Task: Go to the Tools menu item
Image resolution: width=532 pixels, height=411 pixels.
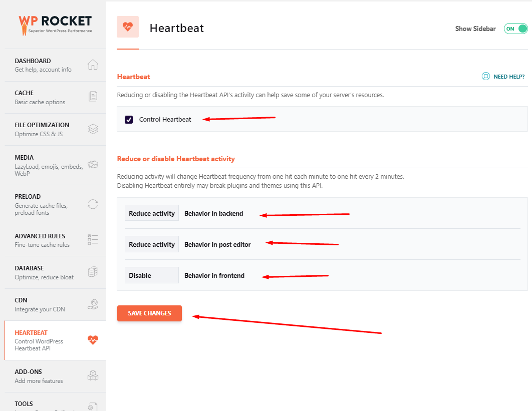Action: click(24, 403)
